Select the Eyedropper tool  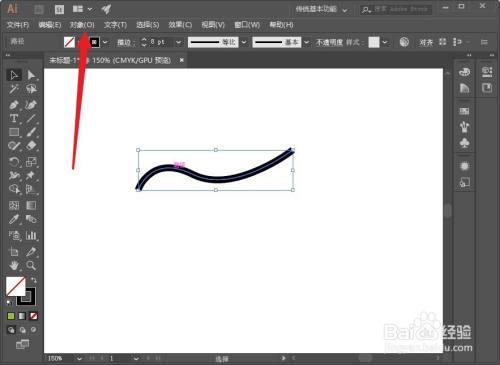[x=14, y=219]
